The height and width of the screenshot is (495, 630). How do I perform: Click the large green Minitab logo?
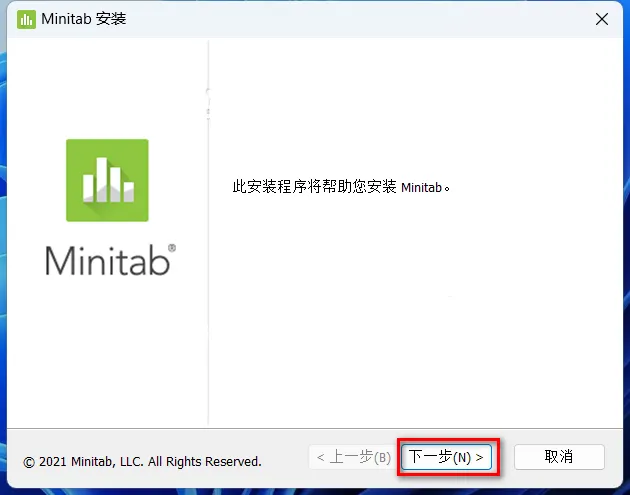[x=107, y=180]
